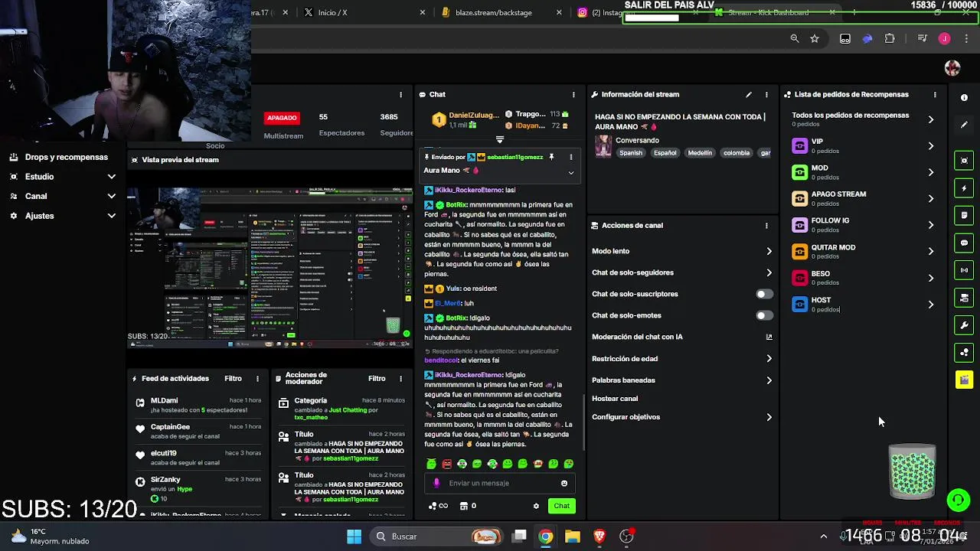Open the APAGO STREAM reward row

click(863, 198)
